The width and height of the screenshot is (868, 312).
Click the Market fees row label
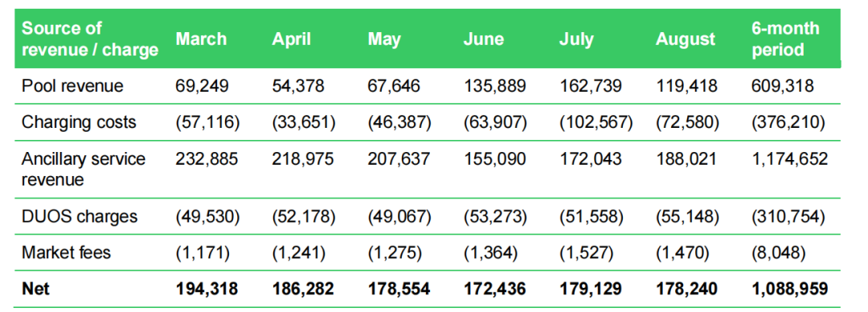click(66, 252)
